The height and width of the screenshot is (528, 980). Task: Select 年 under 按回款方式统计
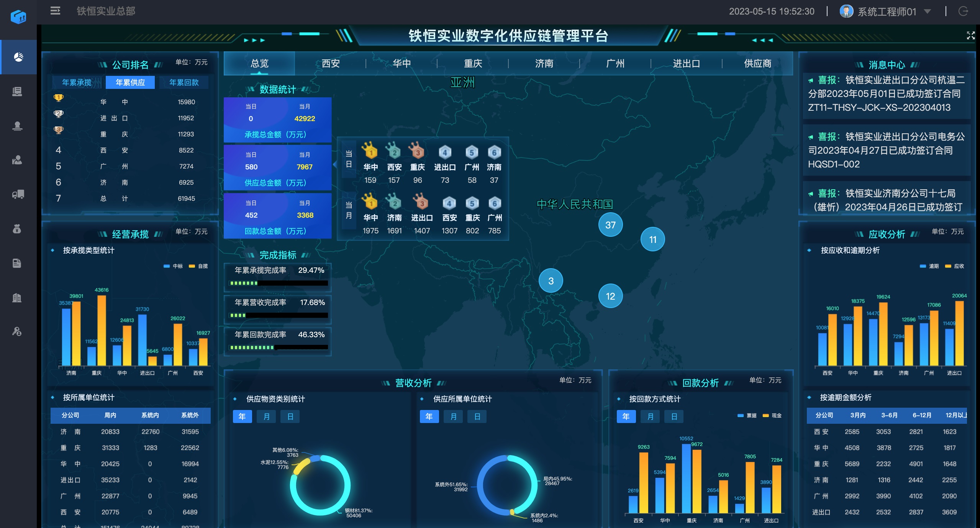626,416
